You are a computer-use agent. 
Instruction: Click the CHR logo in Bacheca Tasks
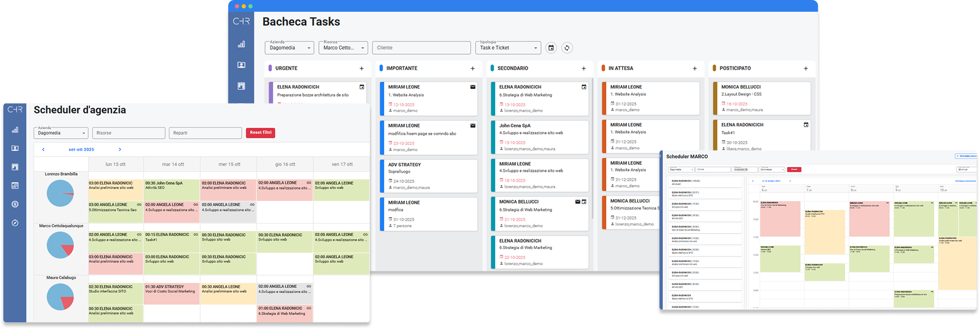(241, 21)
